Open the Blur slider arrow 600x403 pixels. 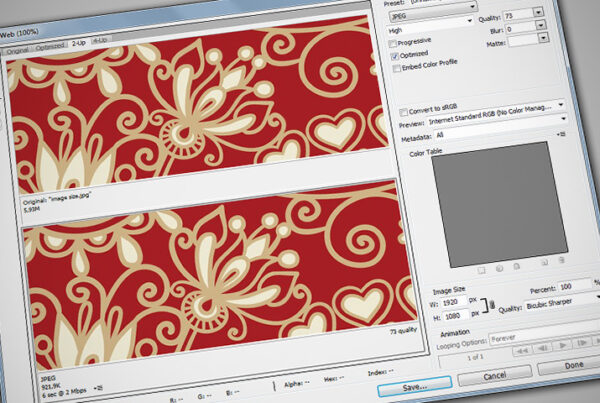pyautogui.click(x=540, y=25)
